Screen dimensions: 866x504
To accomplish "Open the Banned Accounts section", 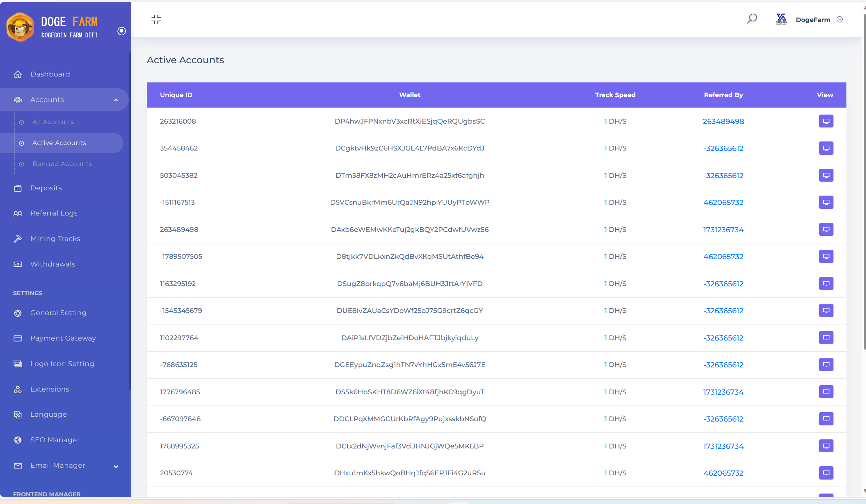I will 62,163.
